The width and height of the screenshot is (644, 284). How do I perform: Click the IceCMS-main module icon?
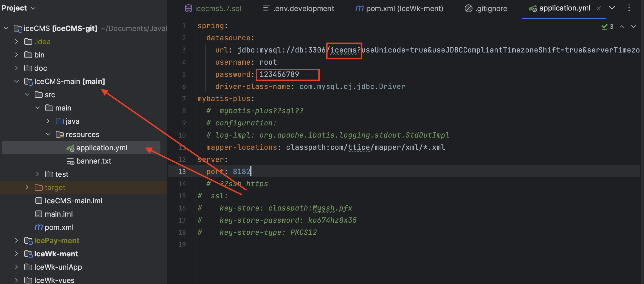(x=28, y=81)
